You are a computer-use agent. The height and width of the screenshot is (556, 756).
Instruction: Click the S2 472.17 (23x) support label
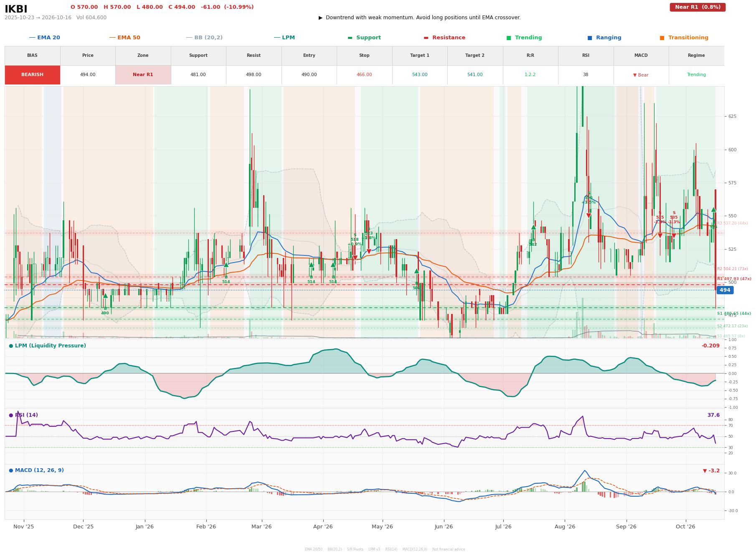coord(732,326)
